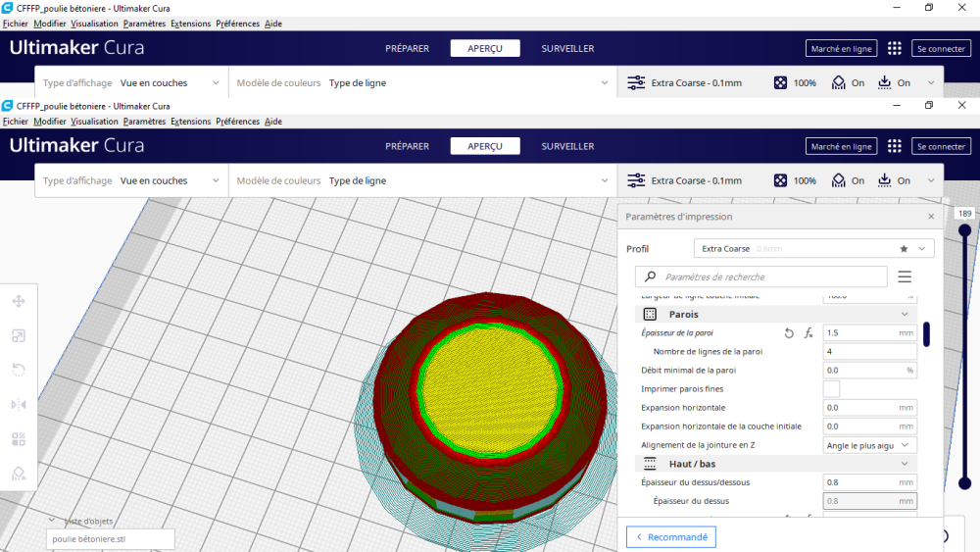The image size is (980, 552).
Task: Click the adhesion icon in back window
Action: click(x=884, y=82)
